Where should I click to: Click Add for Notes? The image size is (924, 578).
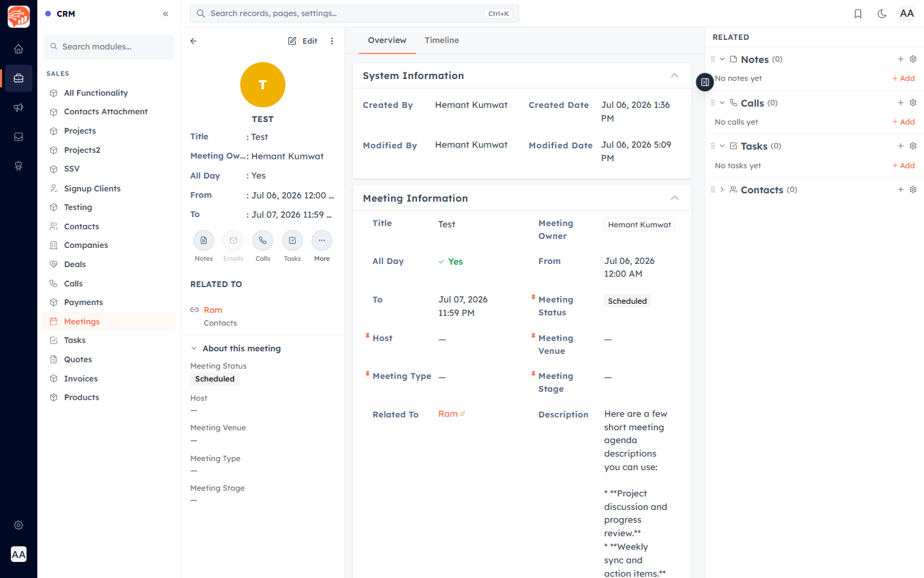[x=903, y=78]
